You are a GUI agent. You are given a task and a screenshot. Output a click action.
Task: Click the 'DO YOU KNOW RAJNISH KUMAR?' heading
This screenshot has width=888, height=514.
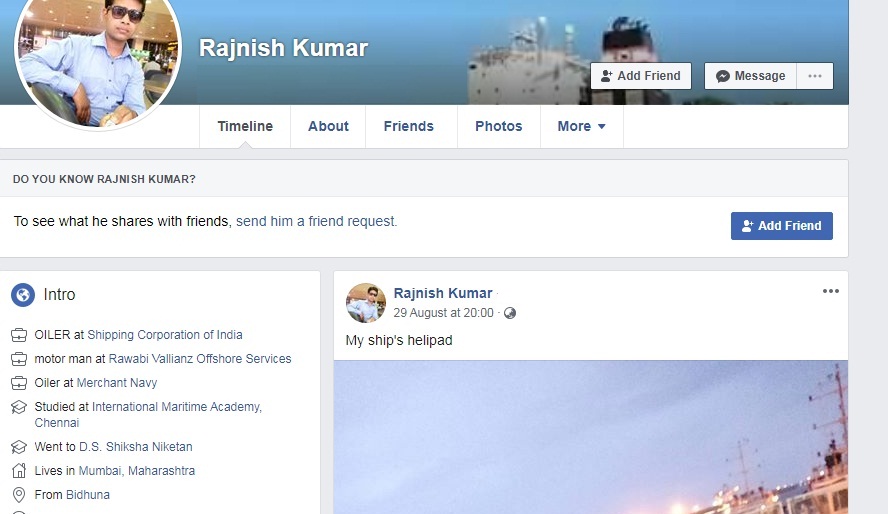tap(104, 179)
